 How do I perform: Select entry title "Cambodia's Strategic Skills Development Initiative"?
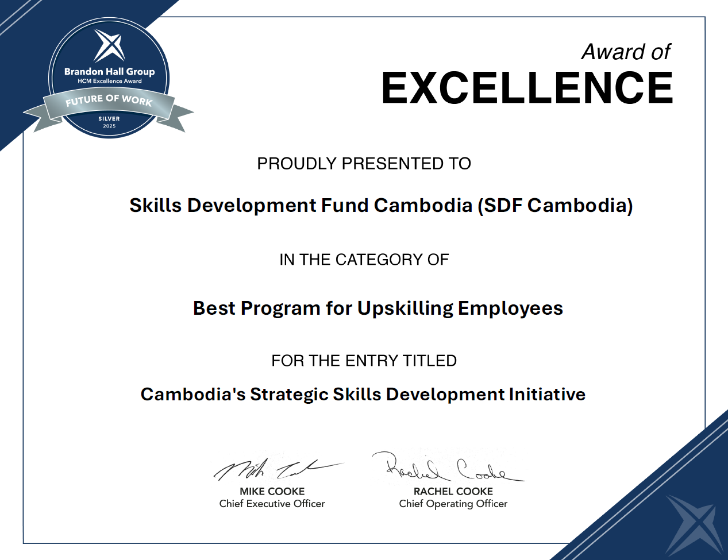tap(363, 395)
